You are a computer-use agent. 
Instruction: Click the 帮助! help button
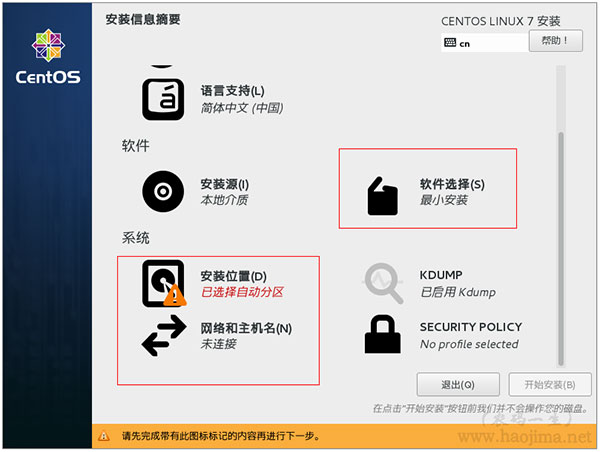556,41
